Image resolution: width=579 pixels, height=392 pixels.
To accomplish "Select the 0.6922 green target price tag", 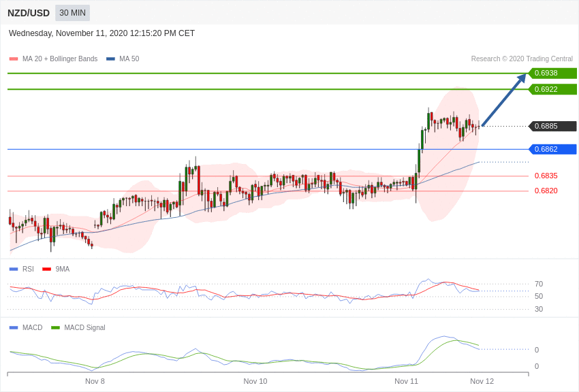I will click(552, 89).
